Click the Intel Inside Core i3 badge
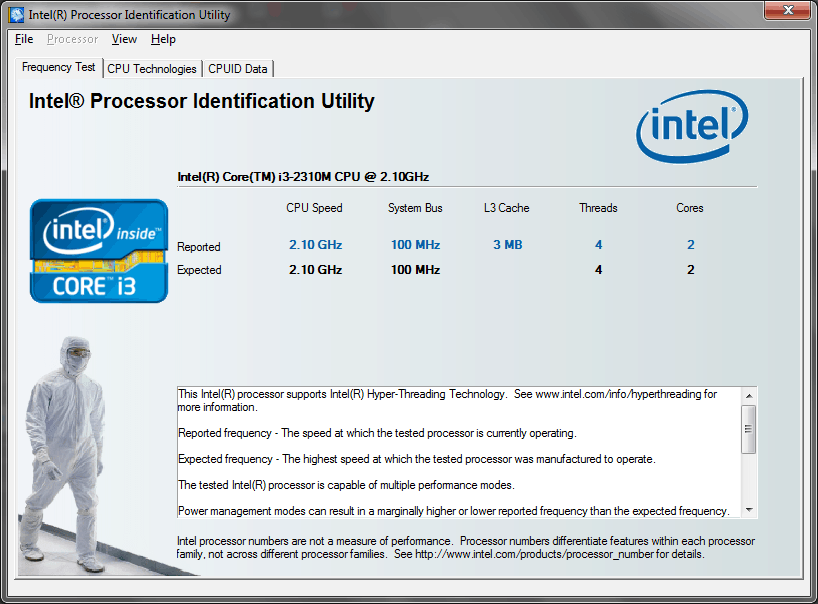Screen dimensions: 818x604 (99, 251)
